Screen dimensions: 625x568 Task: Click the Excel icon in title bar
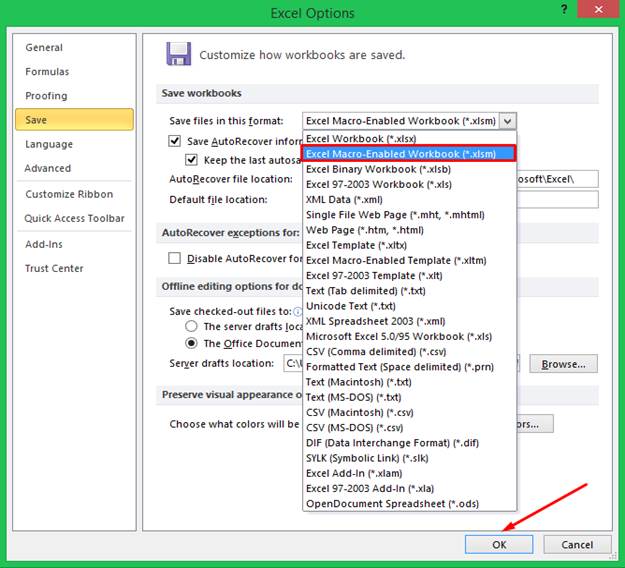14,13
